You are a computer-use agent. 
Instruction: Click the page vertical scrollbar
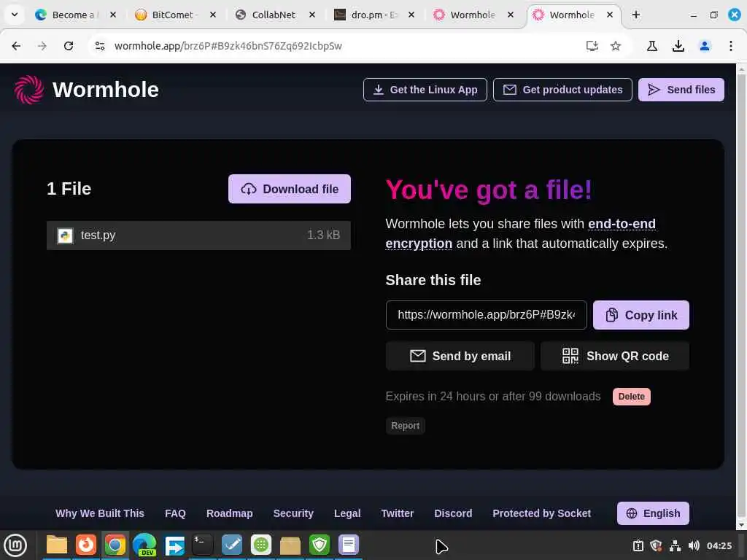741,295
